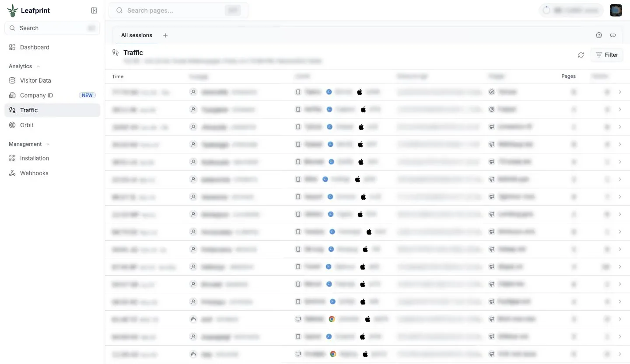This screenshot has height=364, width=630.
Task: Click the footprints icon beside Traffic heading
Action: pyautogui.click(x=116, y=53)
